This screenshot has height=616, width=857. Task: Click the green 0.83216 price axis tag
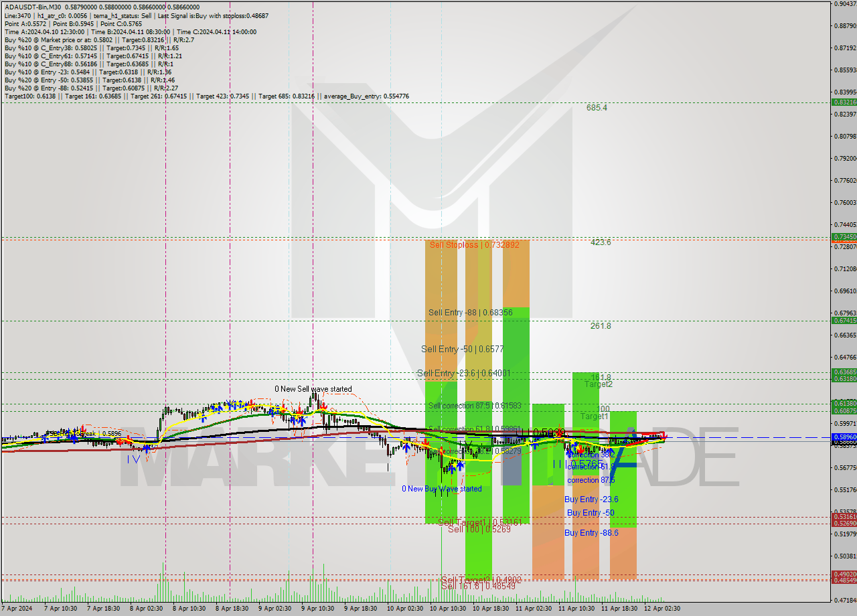pos(844,102)
